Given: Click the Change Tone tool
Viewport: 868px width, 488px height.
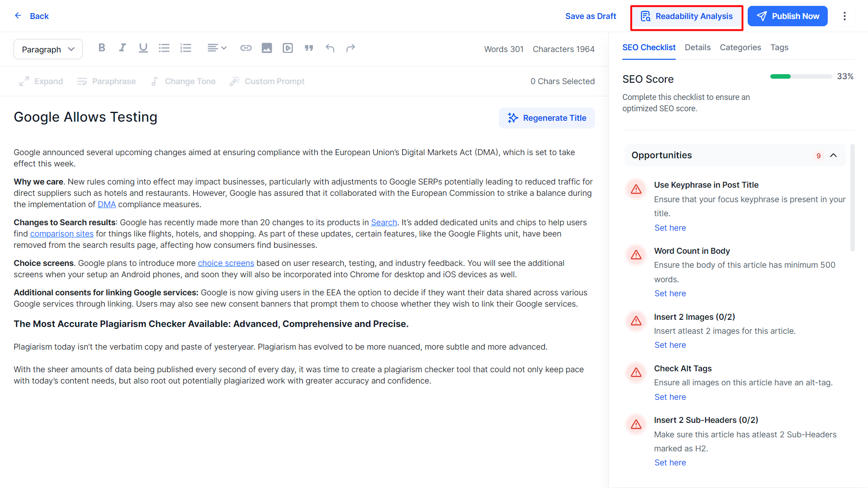Looking at the screenshot, I should (x=183, y=81).
